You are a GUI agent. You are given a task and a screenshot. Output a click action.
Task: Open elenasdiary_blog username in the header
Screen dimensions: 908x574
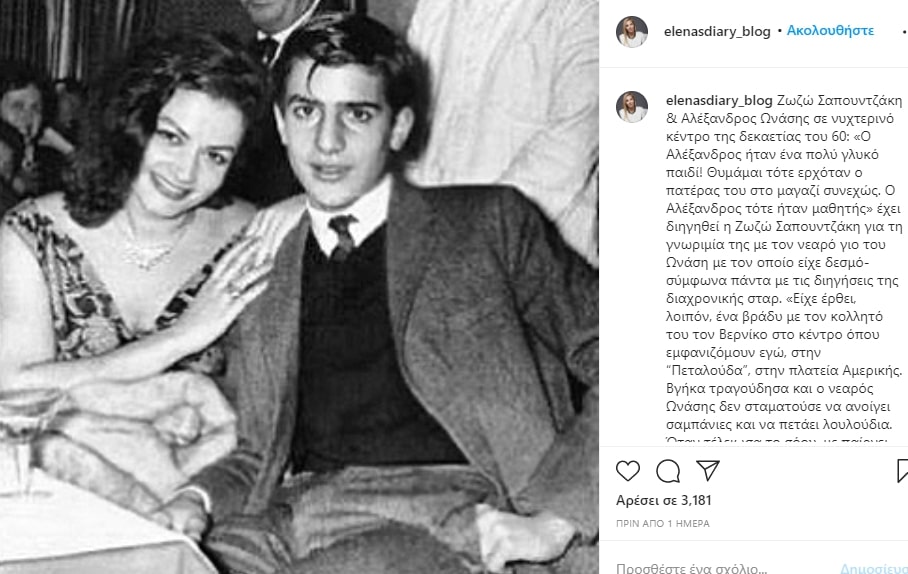click(717, 31)
